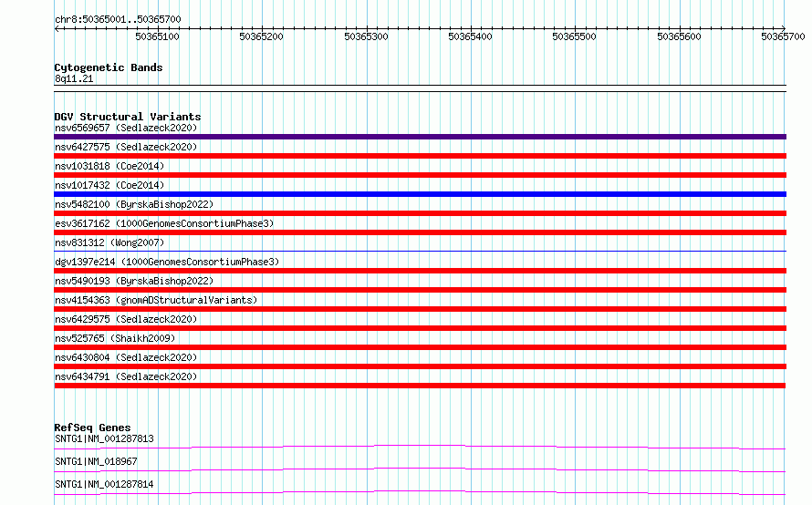
Task: Click ruler position 50365700
Action: click(783, 36)
